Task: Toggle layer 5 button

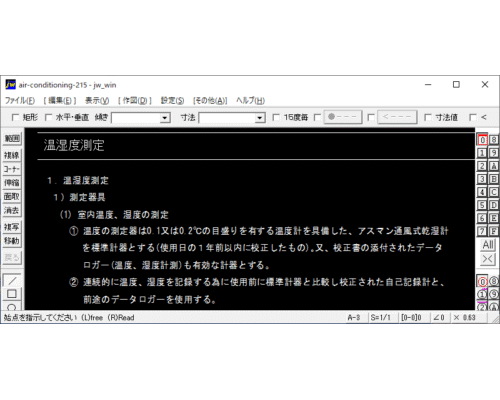Action: 482,205
